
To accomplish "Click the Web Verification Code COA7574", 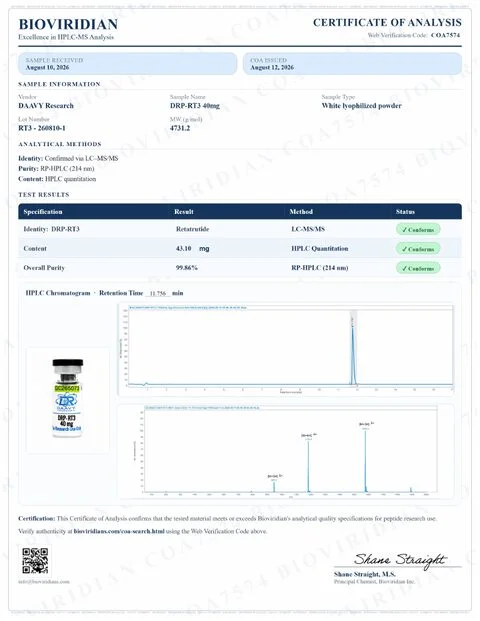I will tap(446, 35).
